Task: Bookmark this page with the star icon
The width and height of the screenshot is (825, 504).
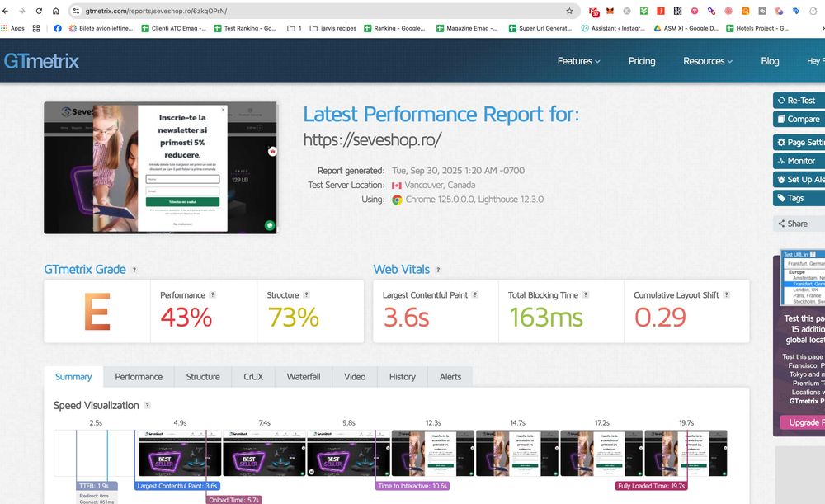Action: click(569, 11)
